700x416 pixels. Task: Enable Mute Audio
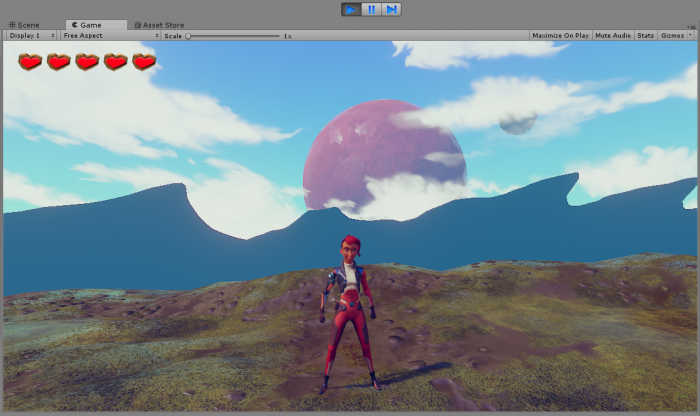613,35
